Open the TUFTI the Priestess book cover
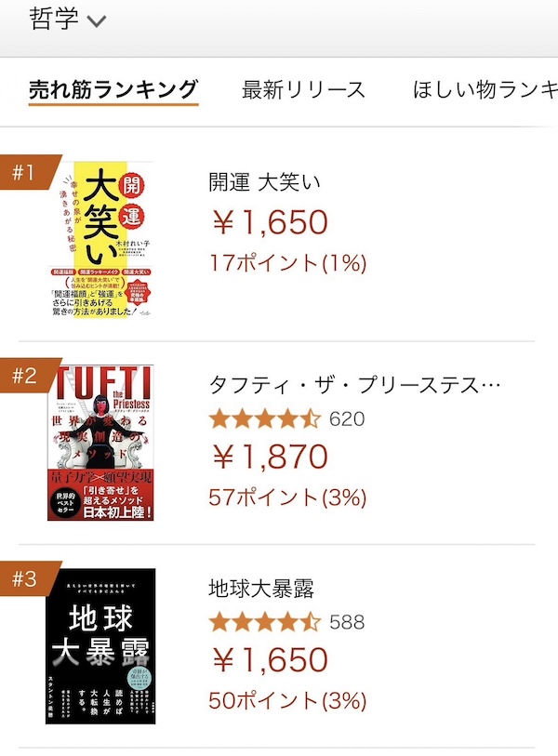 coord(100,443)
